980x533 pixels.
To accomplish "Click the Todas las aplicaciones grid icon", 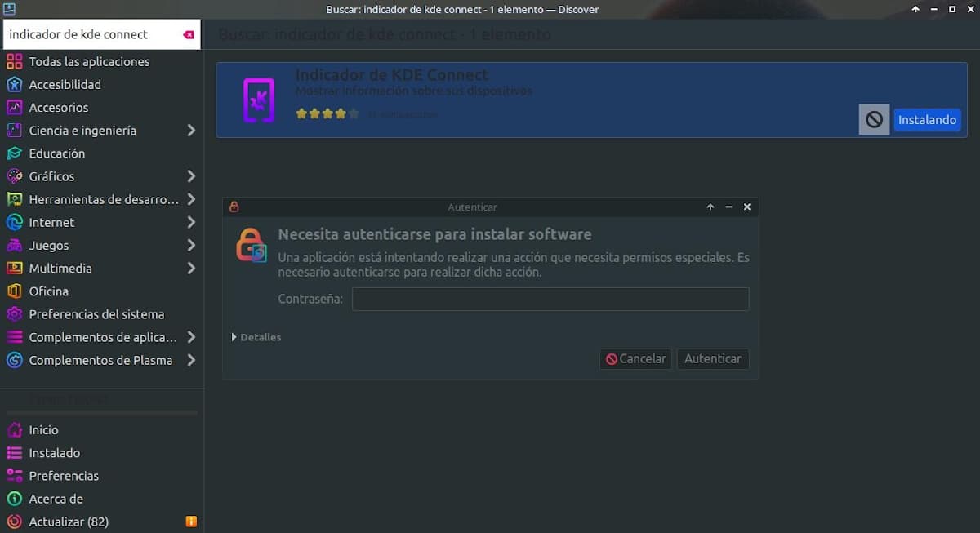I will click(x=14, y=62).
